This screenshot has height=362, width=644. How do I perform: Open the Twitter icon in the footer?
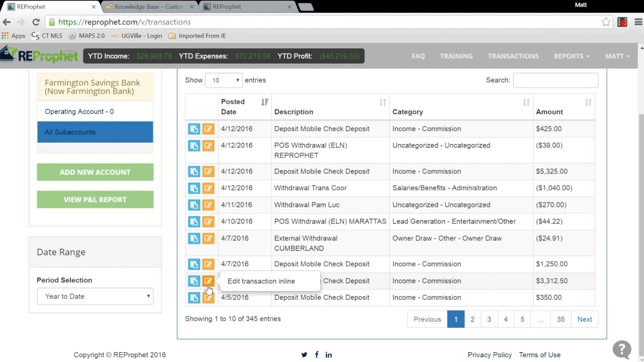[304, 355]
